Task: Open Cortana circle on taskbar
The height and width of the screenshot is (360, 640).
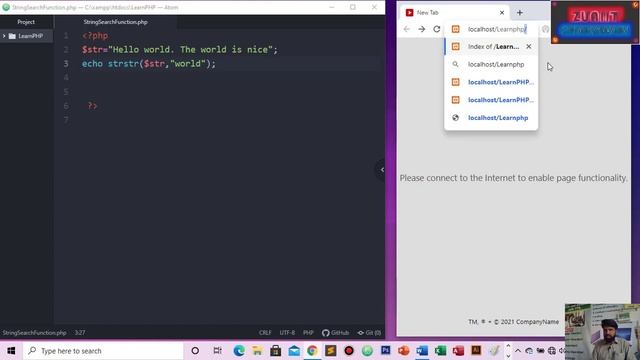Action: pos(195,351)
